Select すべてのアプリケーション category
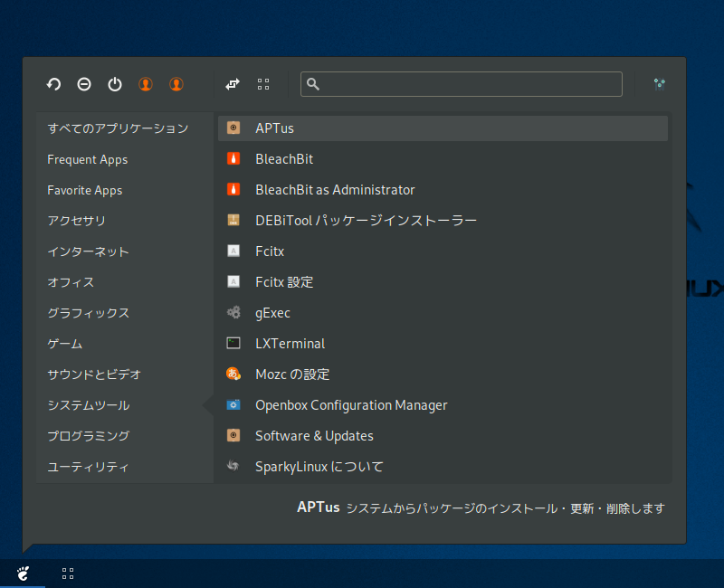724x588 pixels. click(118, 128)
